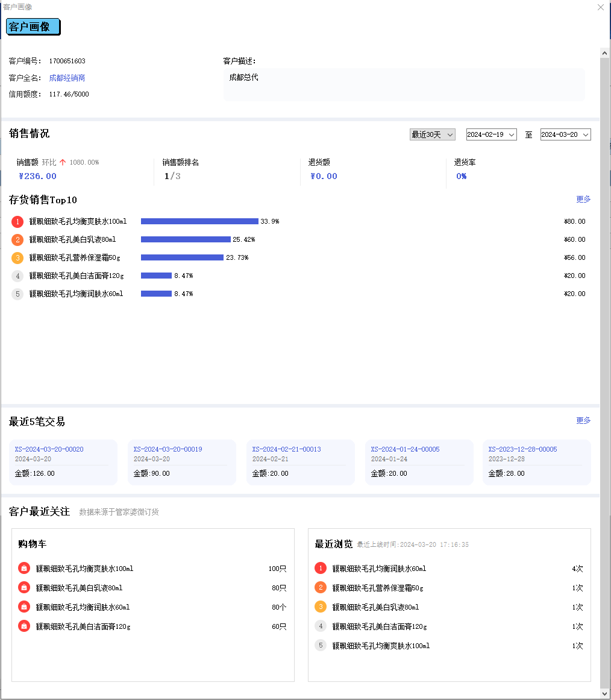Open order XS-2024-01-24-00005

coord(406,449)
